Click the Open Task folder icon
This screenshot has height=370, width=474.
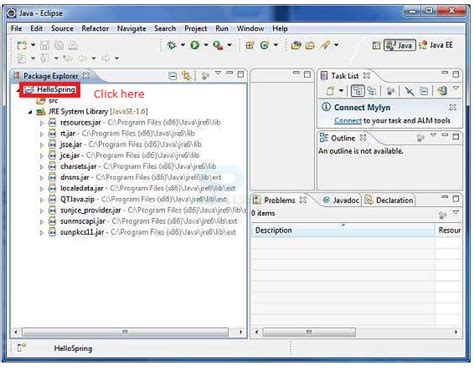(310, 45)
